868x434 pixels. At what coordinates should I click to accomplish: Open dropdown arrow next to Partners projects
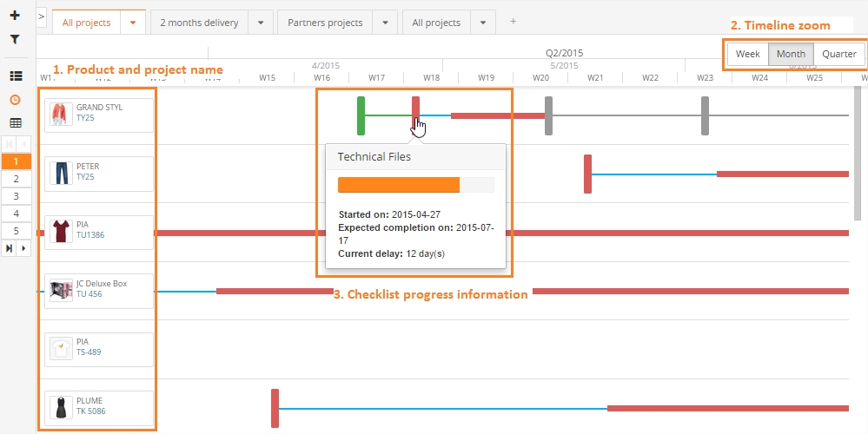[386, 23]
